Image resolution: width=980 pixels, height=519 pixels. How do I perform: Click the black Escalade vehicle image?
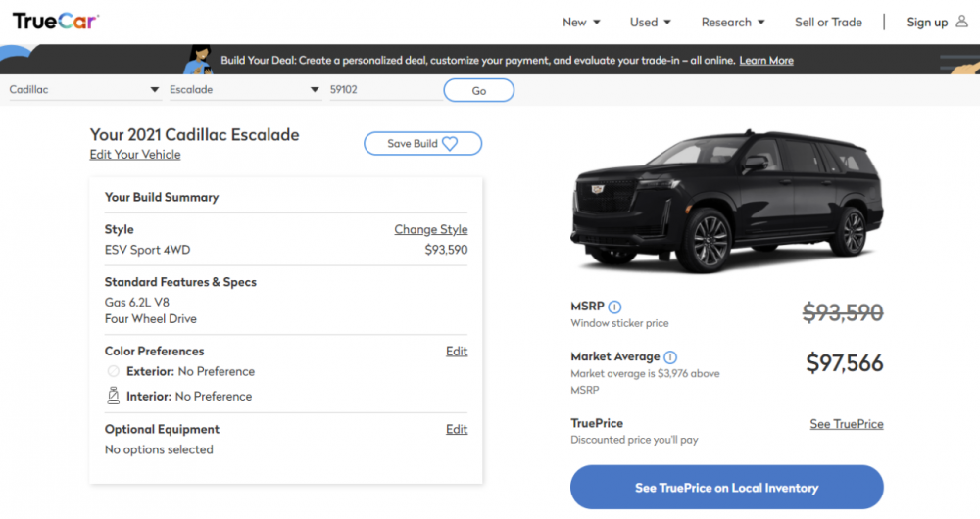(726, 202)
